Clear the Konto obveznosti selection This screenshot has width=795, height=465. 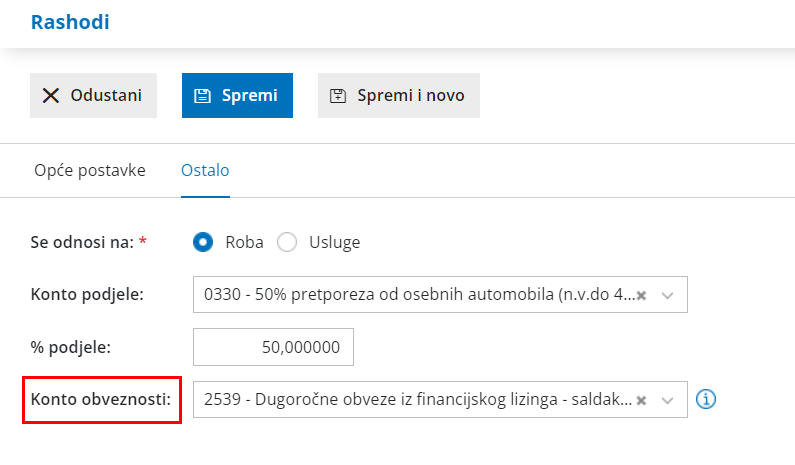click(642, 399)
